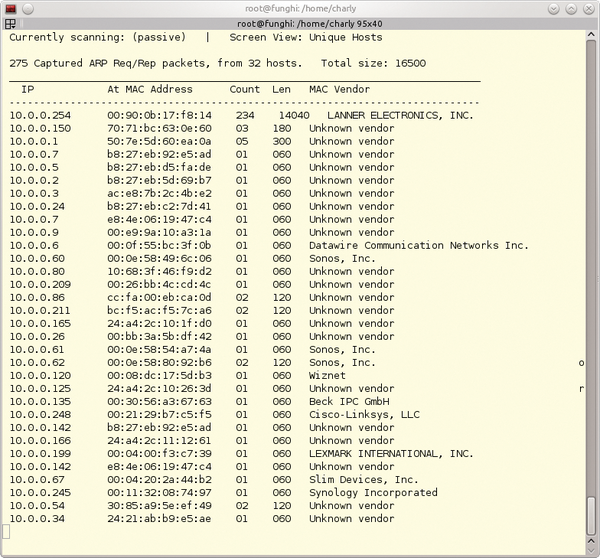Click the scrollbar up arrow

click(x=591, y=35)
